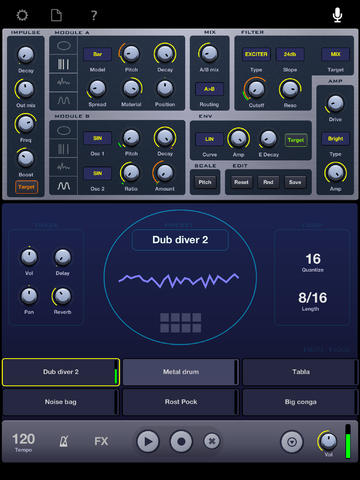Adjust the A/B mix knob
The image size is (360, 480).
(x=209, y=54)
